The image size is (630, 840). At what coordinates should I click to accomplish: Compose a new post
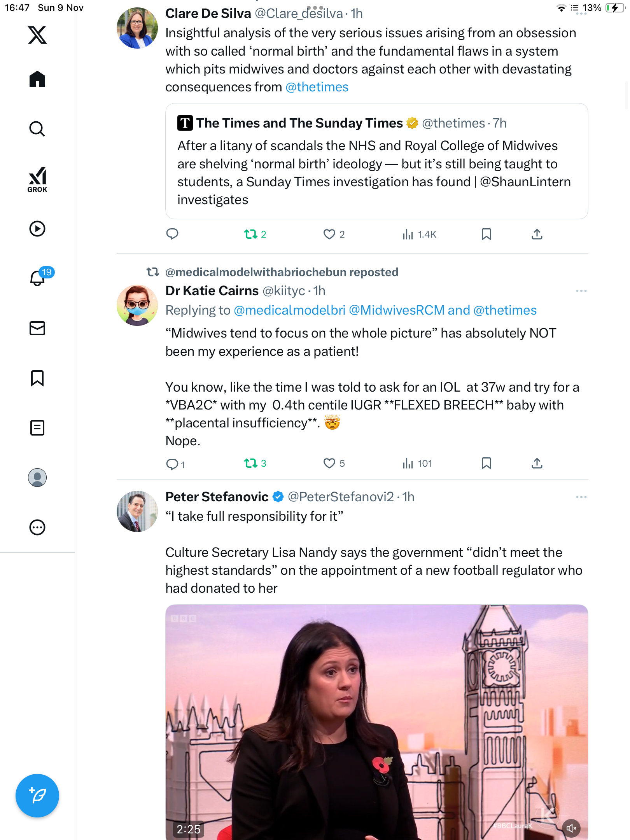(x=37, y=796)
